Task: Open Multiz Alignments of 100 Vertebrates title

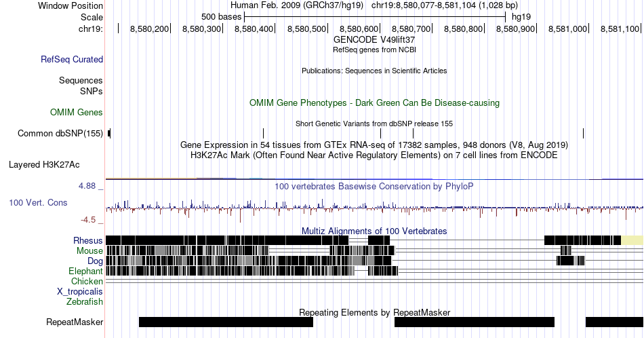Action: (x=374, y=231)
